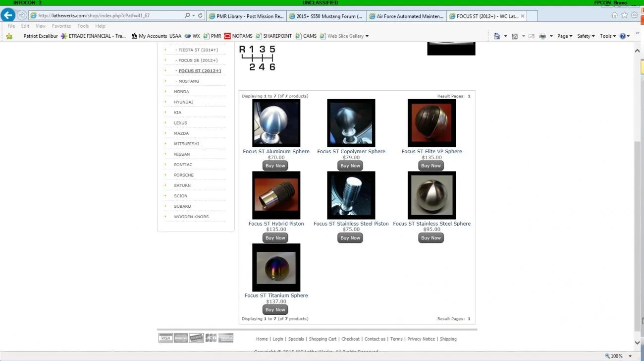Click Buy Now under Focus ST Titanium Sphere
The image size is (644, 361).
(x=275, y=310)
